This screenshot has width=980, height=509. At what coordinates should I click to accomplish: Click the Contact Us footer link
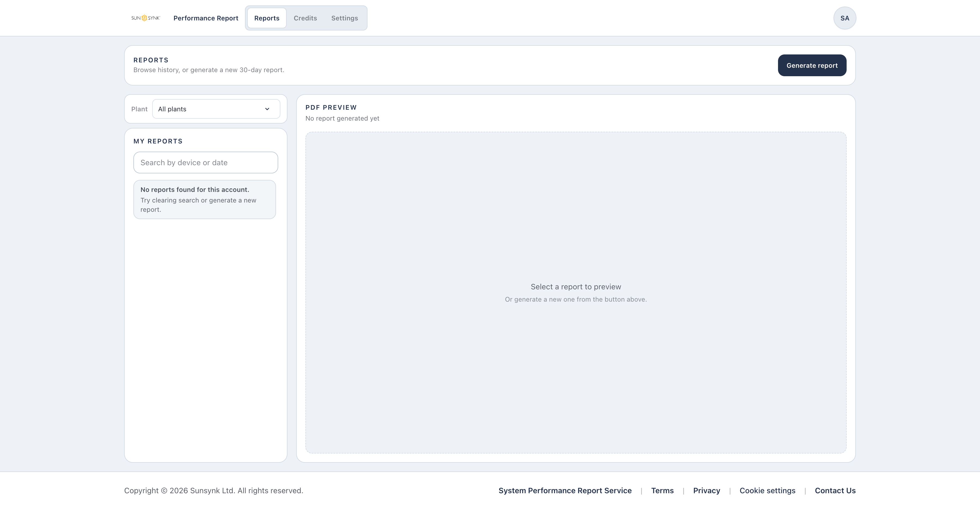835,490
